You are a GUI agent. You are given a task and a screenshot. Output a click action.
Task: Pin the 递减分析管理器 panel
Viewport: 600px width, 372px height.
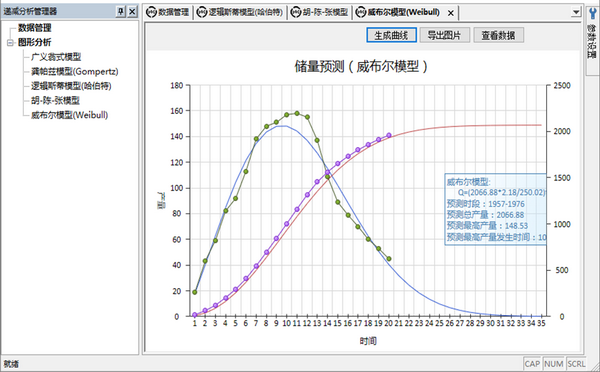coord(121,11)
